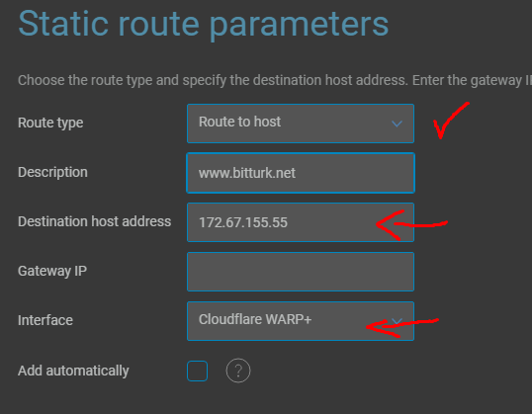Screen dimensions: 532x414
Task: Click the Gateway IP label
Action: (x=52, y=271)
